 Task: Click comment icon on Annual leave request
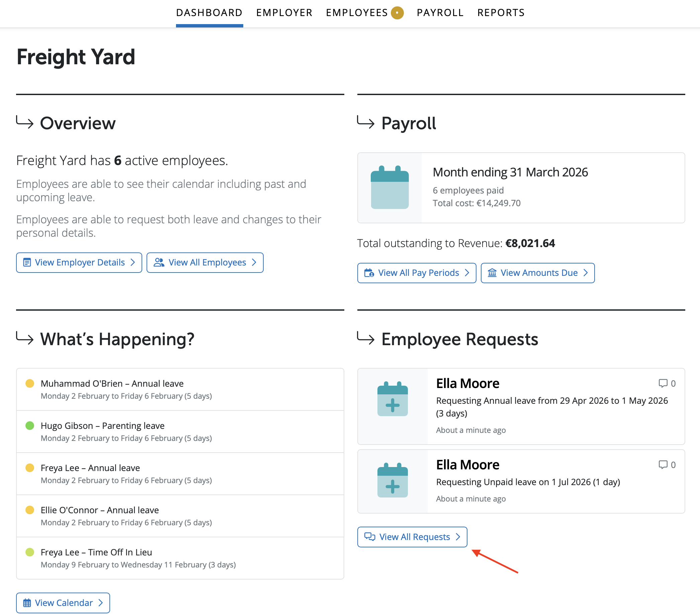click(663, 383)
